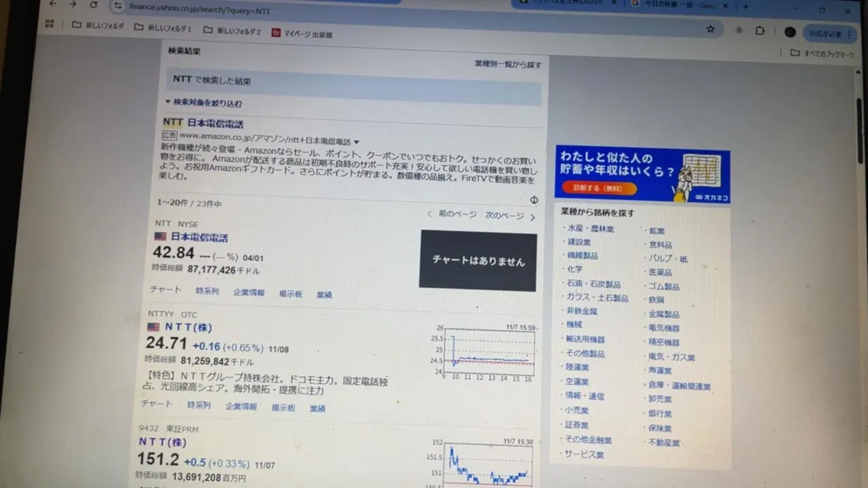Open the browser profile avatar
This screenshot has height=488, width=868.
pos(789,32)
